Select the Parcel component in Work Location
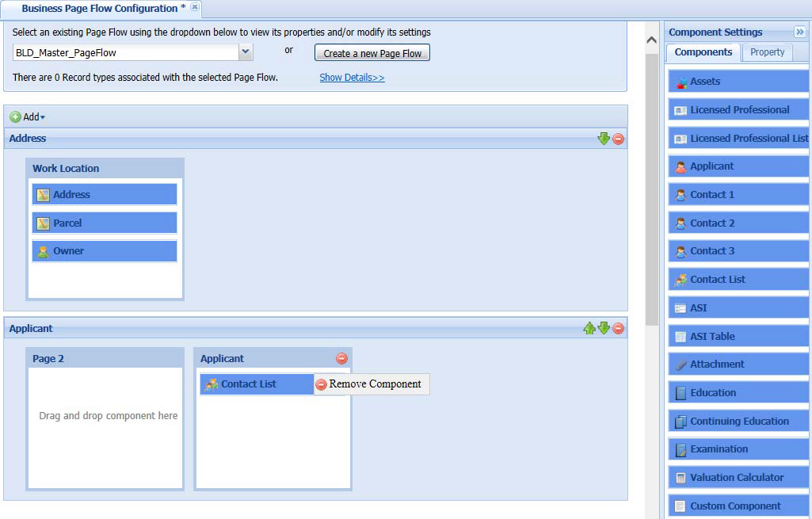812x519 pixels. pyautogui.click(x=104, y=223)
